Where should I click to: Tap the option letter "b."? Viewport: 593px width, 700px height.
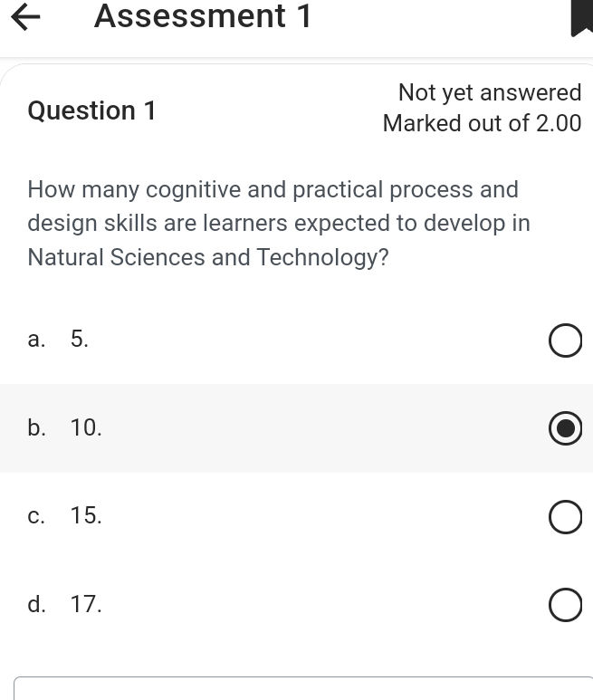click(37, 428)
